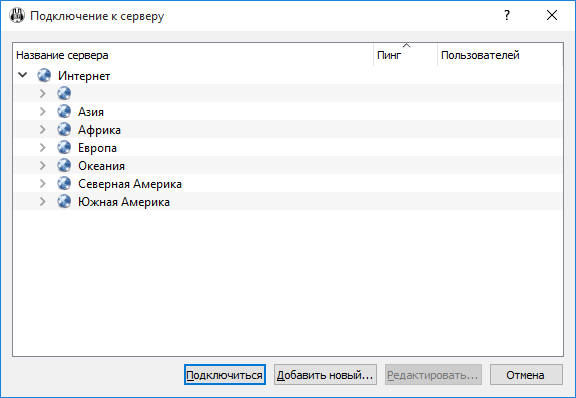This screenshot has height=398, width=576.
Task: Click the globe icon beside Азия
Action: coord(64,111)
